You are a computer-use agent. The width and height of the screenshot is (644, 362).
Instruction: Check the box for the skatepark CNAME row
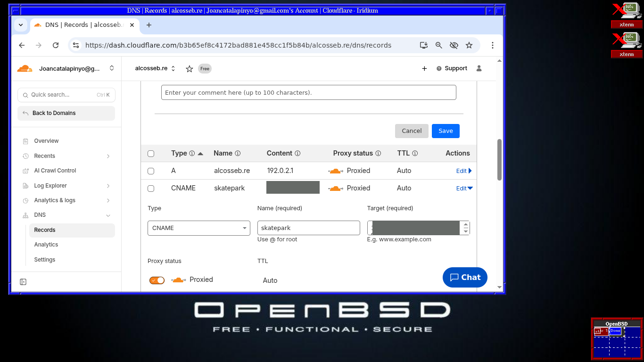(151, 189)
